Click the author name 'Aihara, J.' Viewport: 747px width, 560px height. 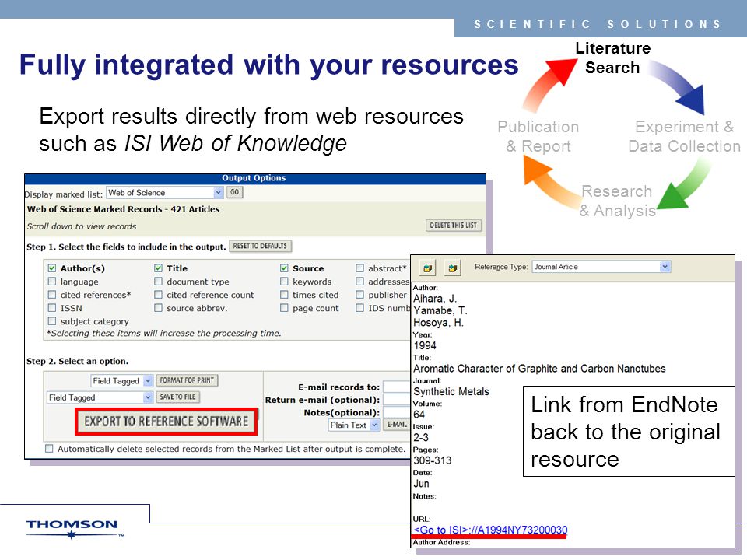435,299
